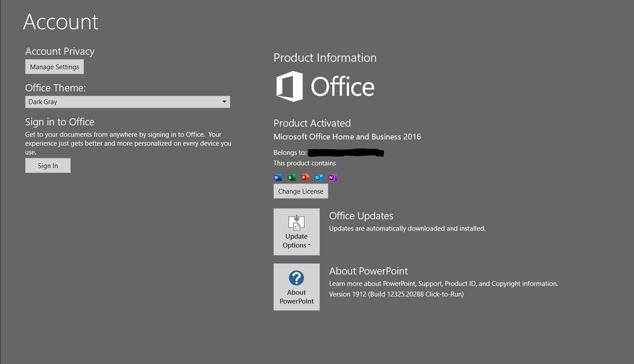
Task: Click the 'Product Activated' heading
Action: point(312,123)
